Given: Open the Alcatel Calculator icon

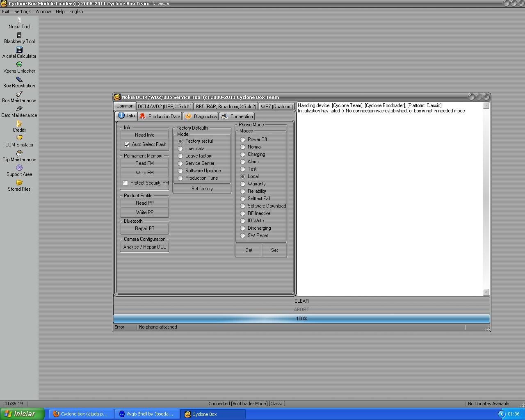Looking at the screenshot, I should tap(19, 50).
